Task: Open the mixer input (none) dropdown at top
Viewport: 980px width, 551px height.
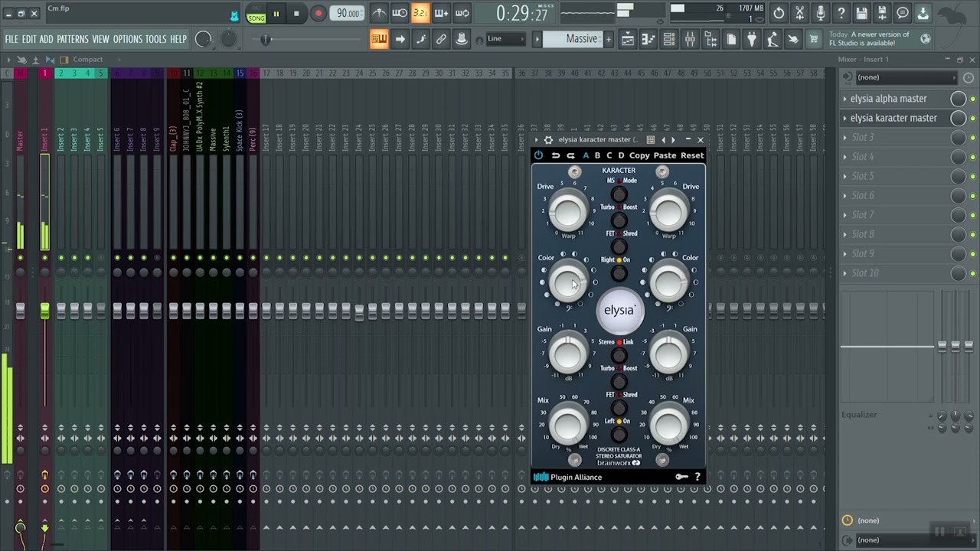Action: [906, 77]
